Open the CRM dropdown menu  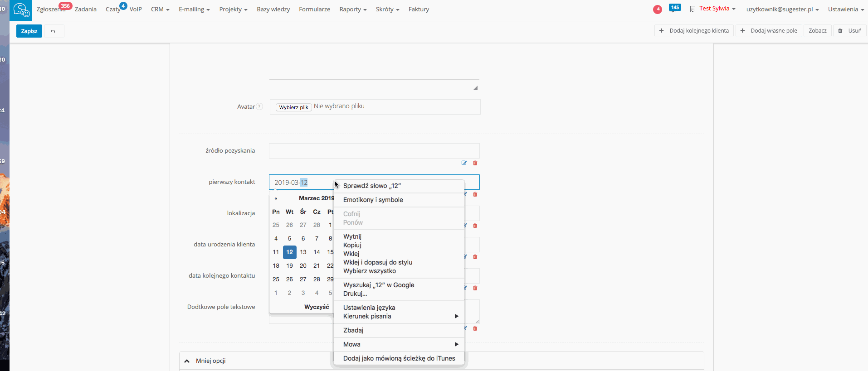click(x=160, y=9)
